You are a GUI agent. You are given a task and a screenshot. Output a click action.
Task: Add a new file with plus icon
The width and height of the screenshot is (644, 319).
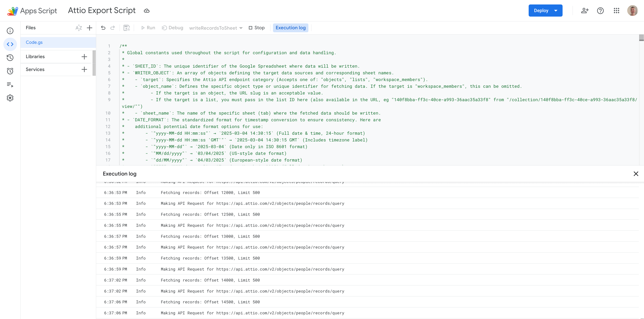click(89, 28)
